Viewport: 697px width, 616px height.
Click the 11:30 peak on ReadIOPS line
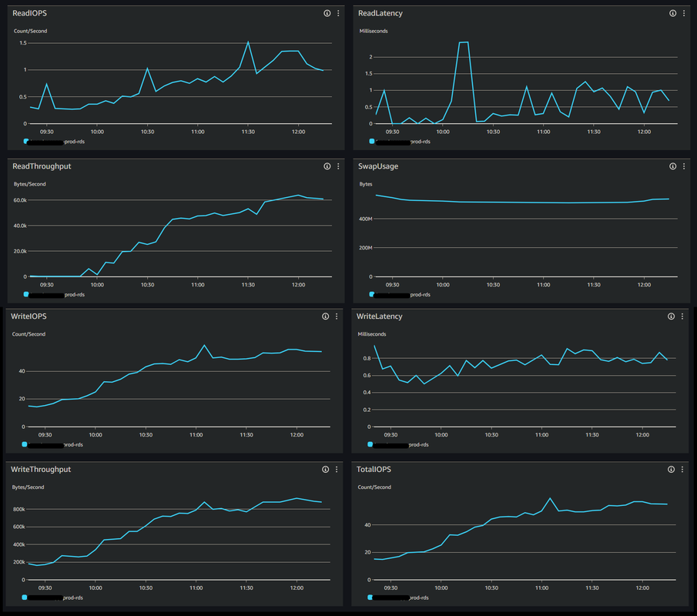point(248,42)
